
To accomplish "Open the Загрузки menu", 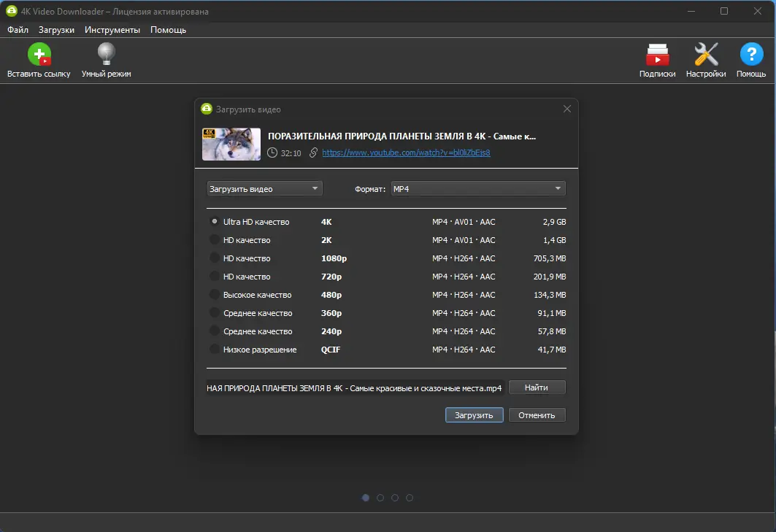I will (56, 30).
